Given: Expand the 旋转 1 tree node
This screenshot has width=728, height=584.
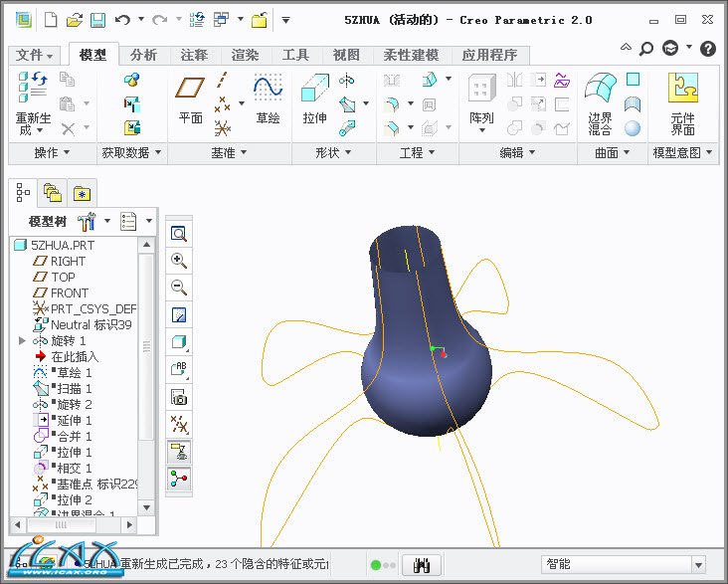Looking at the screenshot, I should point(23,341).
